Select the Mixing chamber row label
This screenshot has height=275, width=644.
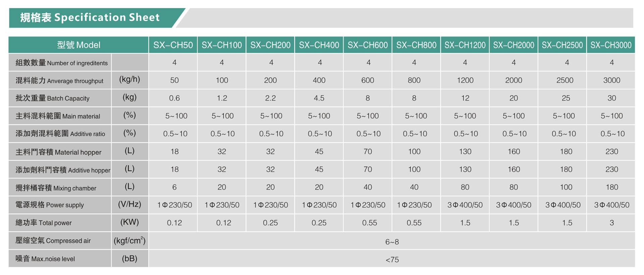pyautogui.click(x=56, y=188)
